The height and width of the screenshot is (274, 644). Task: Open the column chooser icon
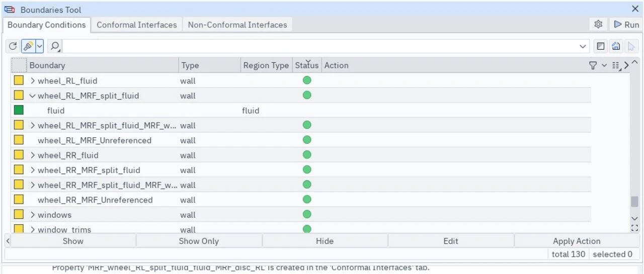pos(616,65)
